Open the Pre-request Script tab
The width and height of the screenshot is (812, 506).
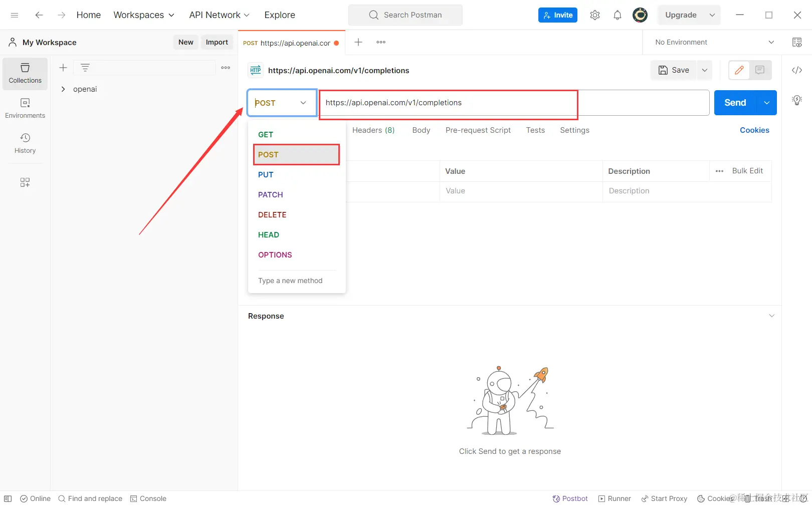478,130
